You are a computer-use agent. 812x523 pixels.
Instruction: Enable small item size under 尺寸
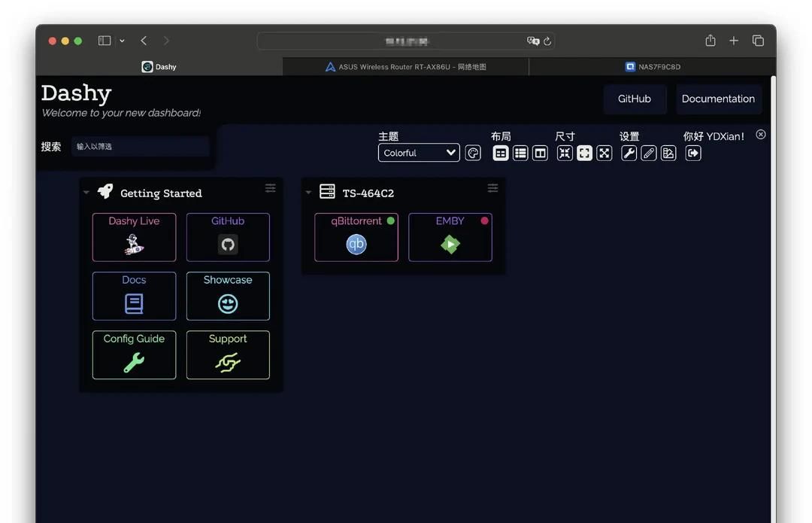point(564,153)
